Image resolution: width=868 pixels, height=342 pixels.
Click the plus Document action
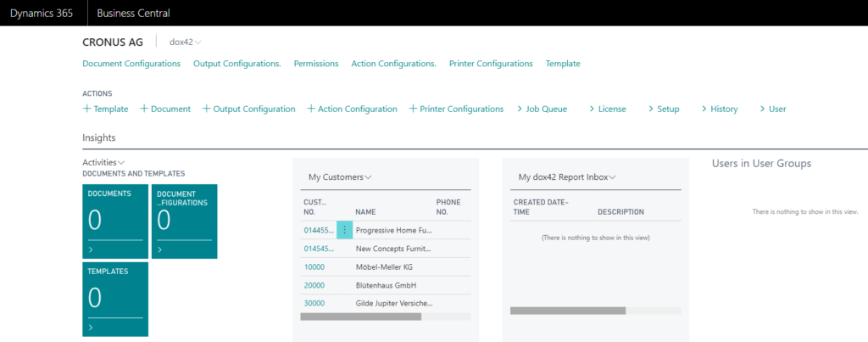(x=165, y=109)
